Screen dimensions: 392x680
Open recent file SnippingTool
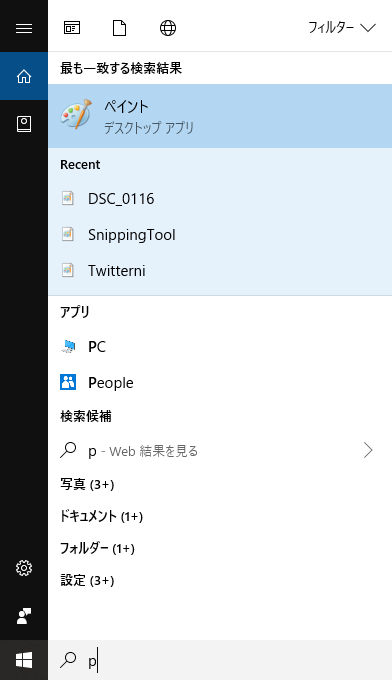coord(220,235)
